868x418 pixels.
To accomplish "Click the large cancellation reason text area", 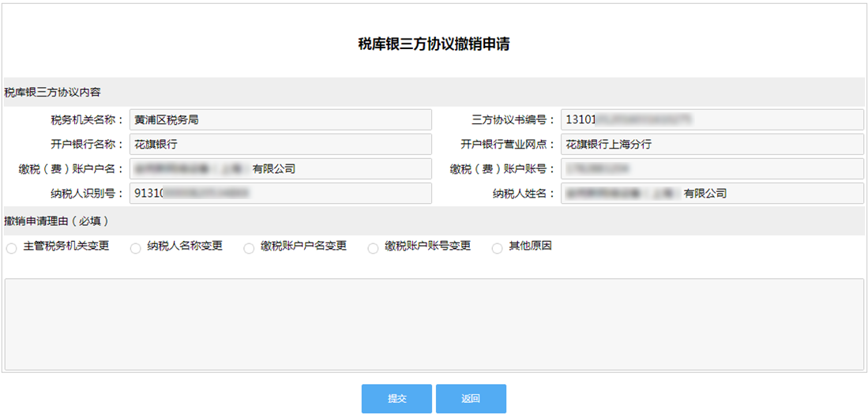I will click(x=434, y=324).
